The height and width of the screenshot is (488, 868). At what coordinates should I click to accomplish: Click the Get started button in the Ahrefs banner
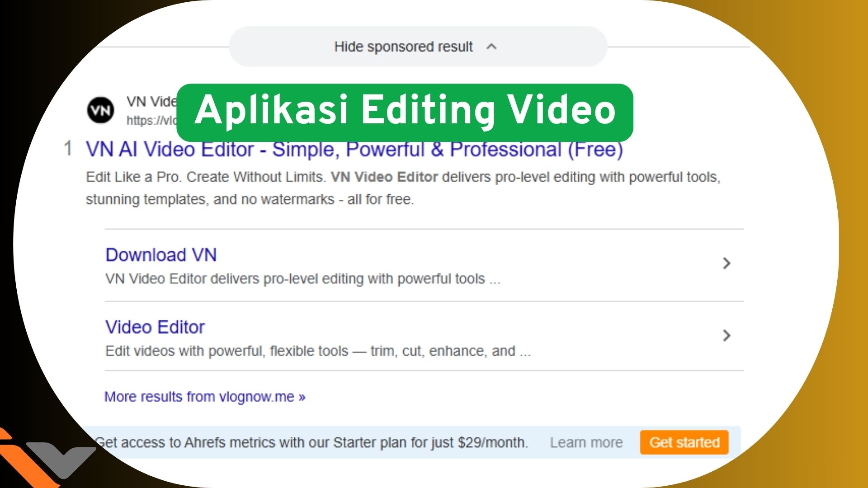pos(684,442)
